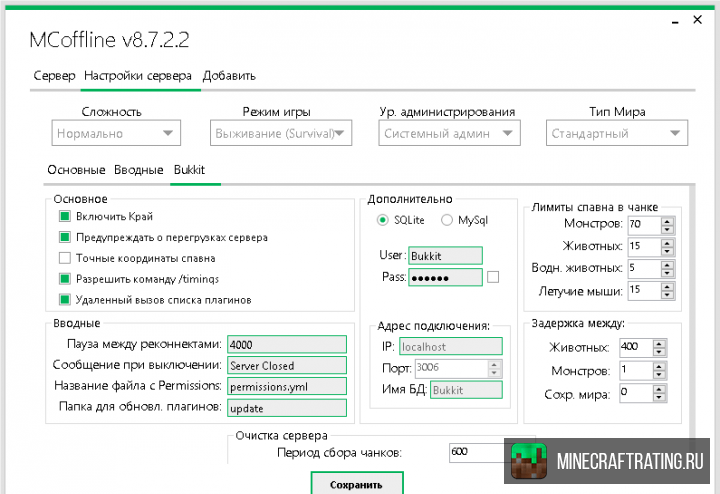The height and width of the screenshot is (494, 720).
Task: Select the MySql radio button
Action: point(447,220)
